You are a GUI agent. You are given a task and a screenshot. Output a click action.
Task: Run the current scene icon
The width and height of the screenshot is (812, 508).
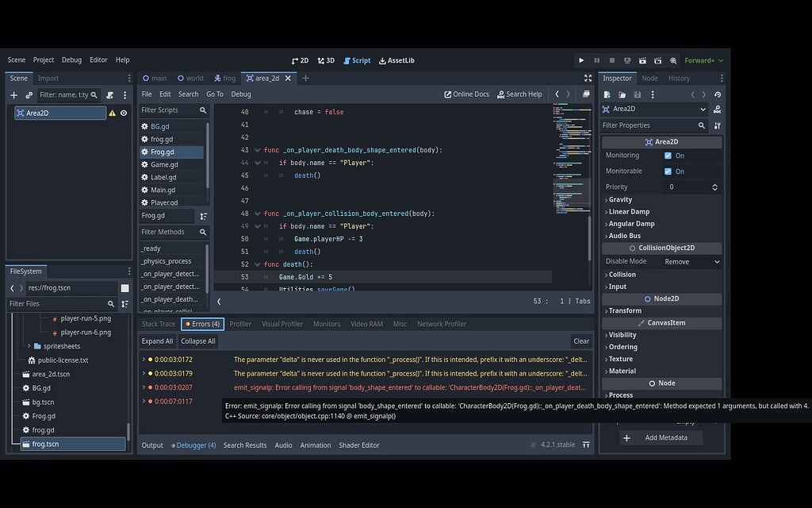click(644, 60)
